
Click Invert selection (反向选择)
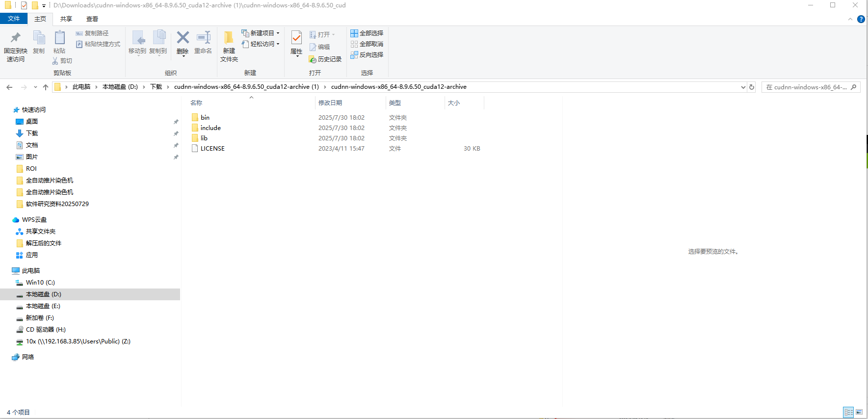point(367,54)
